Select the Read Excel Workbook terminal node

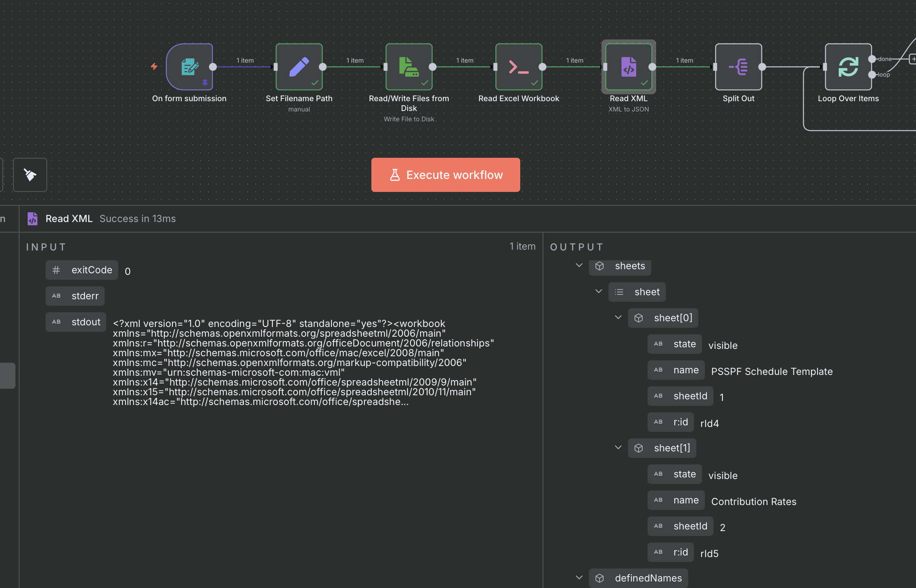519,67
